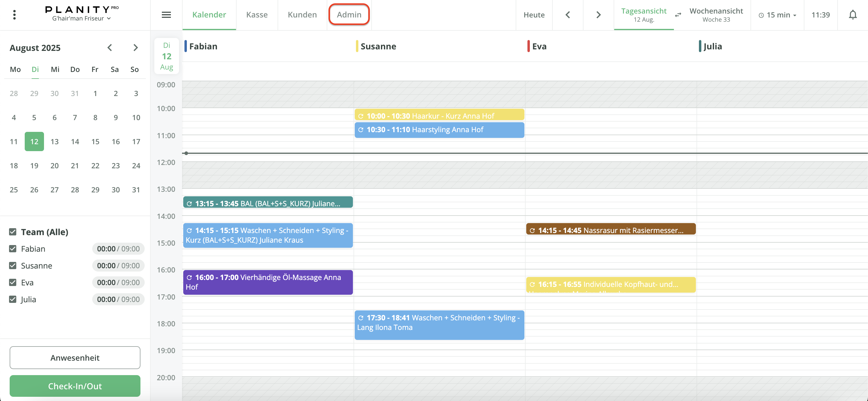Viewport: 868px width, 401px height.
Task: Toggle the Fabian team checkbox
Action: click(x=13, y=249)
